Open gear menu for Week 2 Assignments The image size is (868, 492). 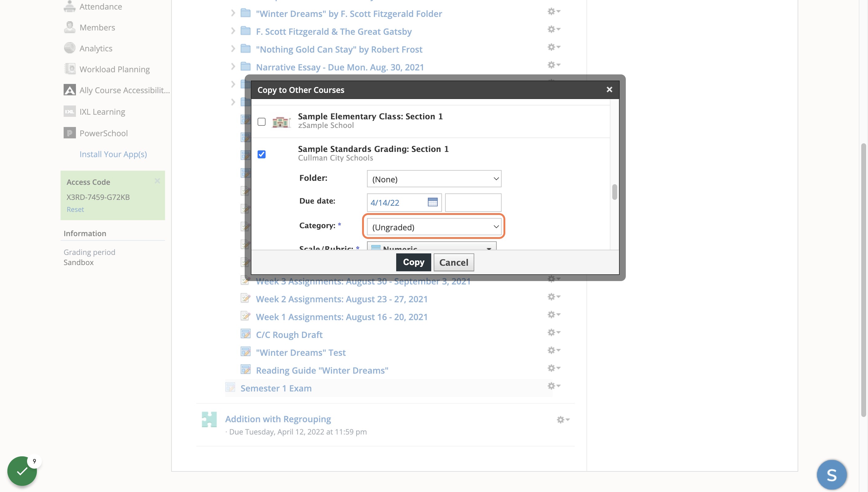click(554, 297)
